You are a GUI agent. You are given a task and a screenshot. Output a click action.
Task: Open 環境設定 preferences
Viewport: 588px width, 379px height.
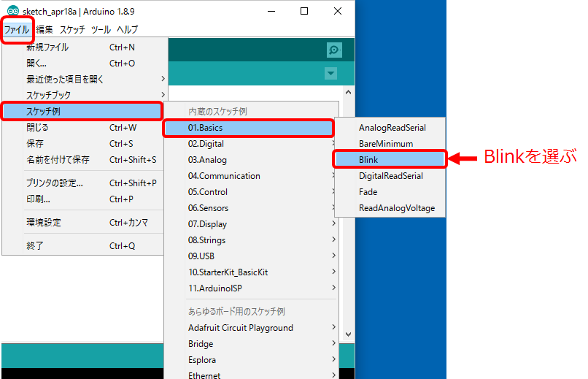coord(83,223)
